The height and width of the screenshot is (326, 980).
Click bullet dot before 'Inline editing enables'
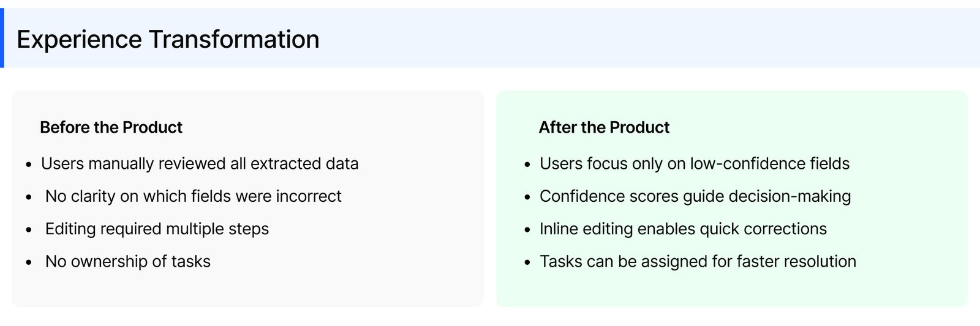click(x=527, y=230)
